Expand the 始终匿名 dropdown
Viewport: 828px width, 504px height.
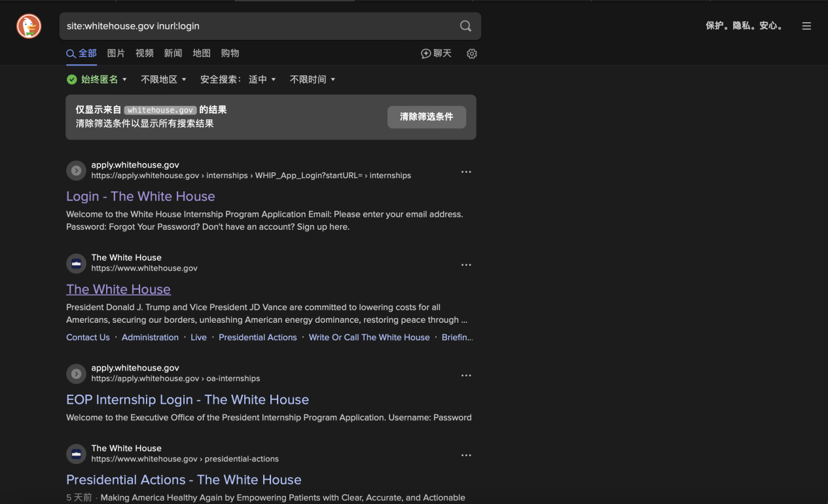point(98,80)
